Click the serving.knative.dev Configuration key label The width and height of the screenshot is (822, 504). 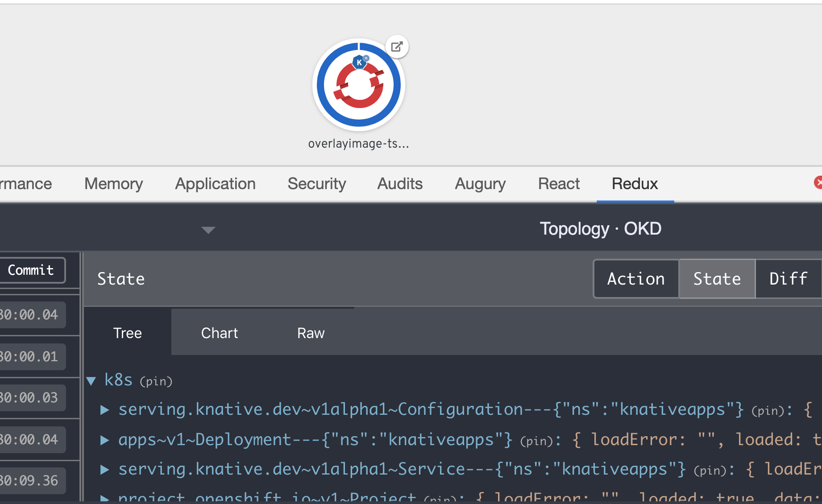[431, 409]
